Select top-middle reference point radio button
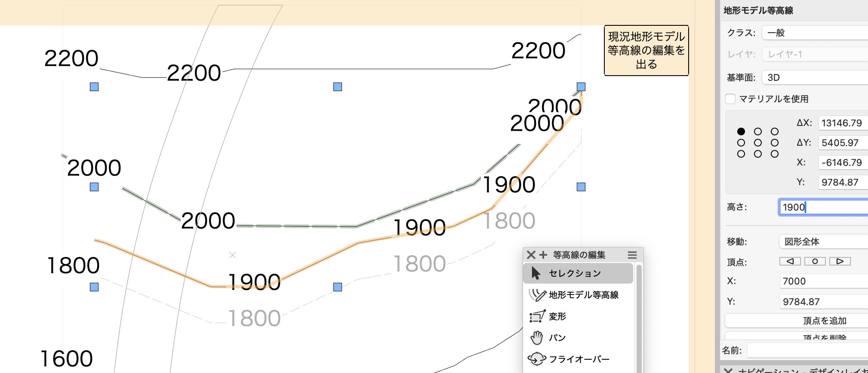868x373 pixels. coord(758,131)
